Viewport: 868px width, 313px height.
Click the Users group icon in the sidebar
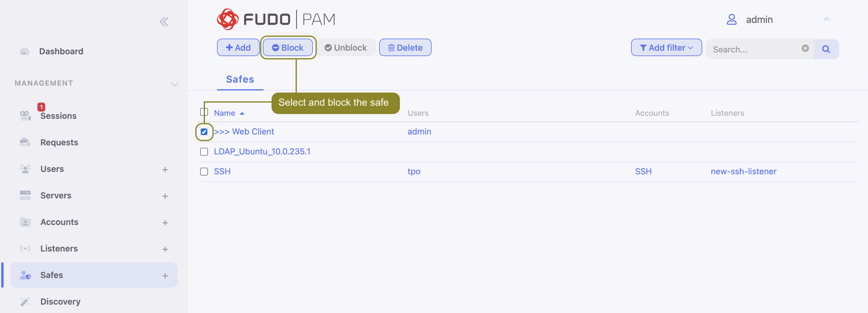(x=25, y=169)
